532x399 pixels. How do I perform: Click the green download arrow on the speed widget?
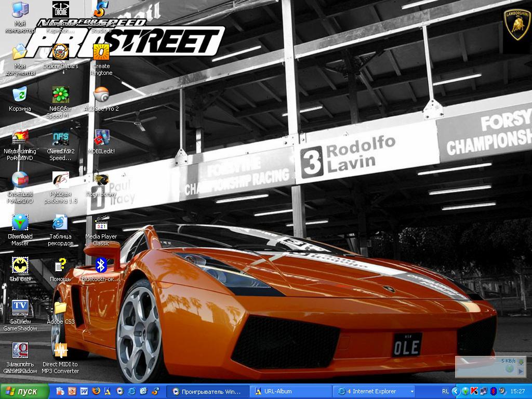[x=522, y=362]
